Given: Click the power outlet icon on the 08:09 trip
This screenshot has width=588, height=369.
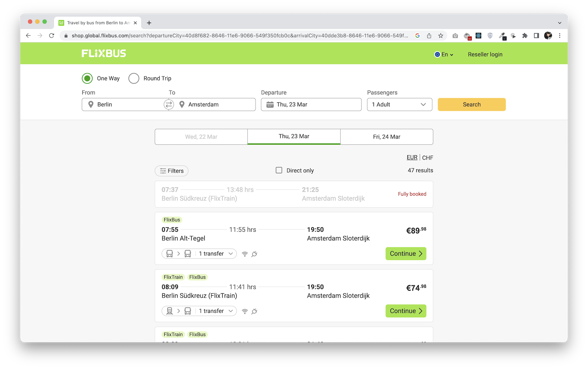Looking at the screenshot, I should point(254,311).
